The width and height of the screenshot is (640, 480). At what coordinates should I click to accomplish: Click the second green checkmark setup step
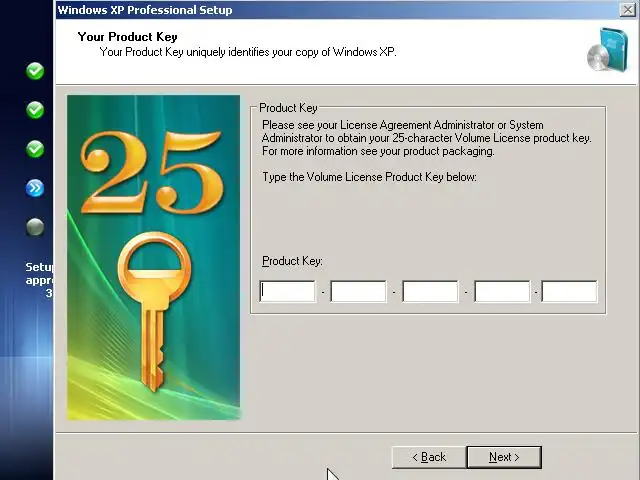coord(35,110)
